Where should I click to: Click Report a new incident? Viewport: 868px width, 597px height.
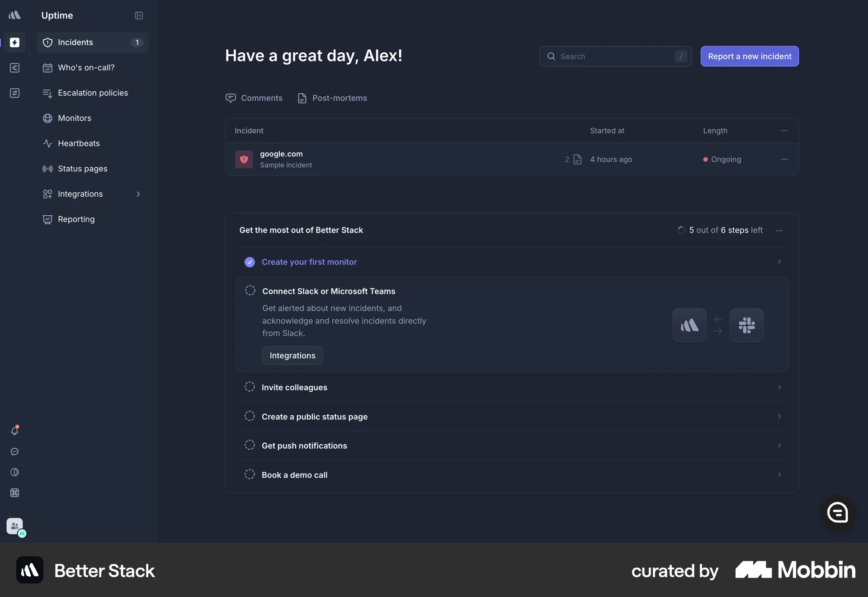coord(749,56)
